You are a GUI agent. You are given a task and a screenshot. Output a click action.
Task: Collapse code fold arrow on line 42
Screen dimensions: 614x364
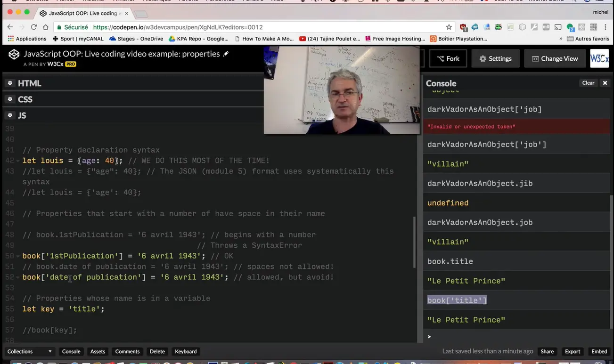pos(18,161)
